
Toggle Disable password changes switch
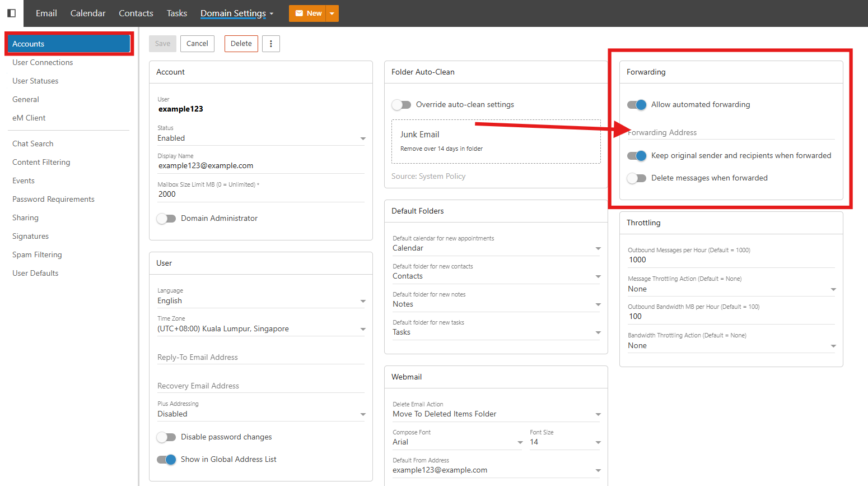(x=166, y=437)
